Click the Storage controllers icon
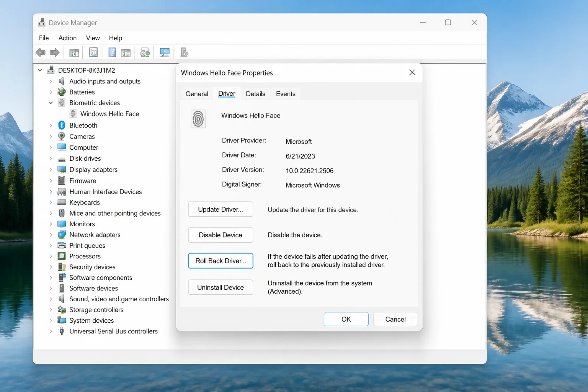The height and width of the screenshot is (392, 588). tap(62, 310)
